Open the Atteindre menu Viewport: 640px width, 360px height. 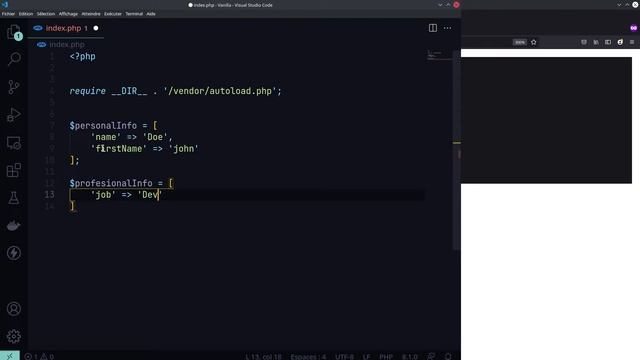91,14
